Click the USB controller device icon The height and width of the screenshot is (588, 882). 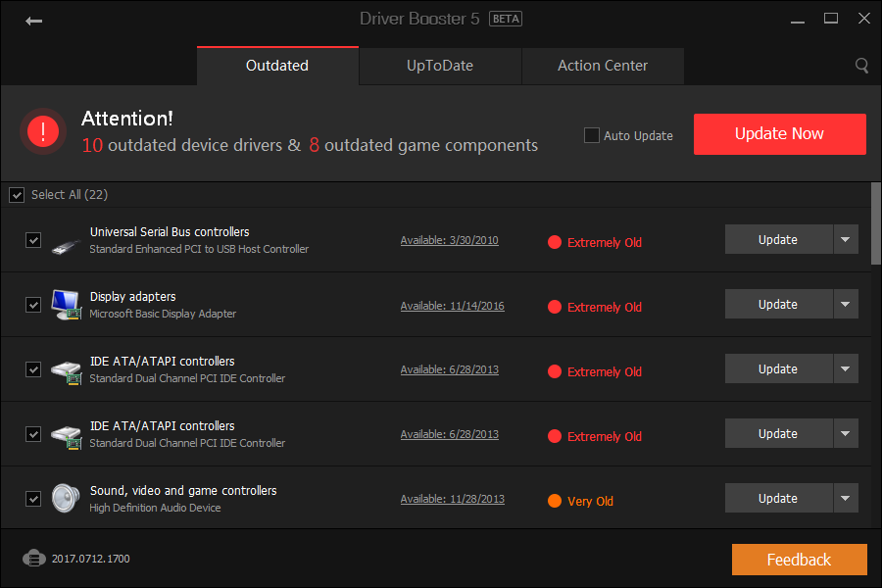66,241
